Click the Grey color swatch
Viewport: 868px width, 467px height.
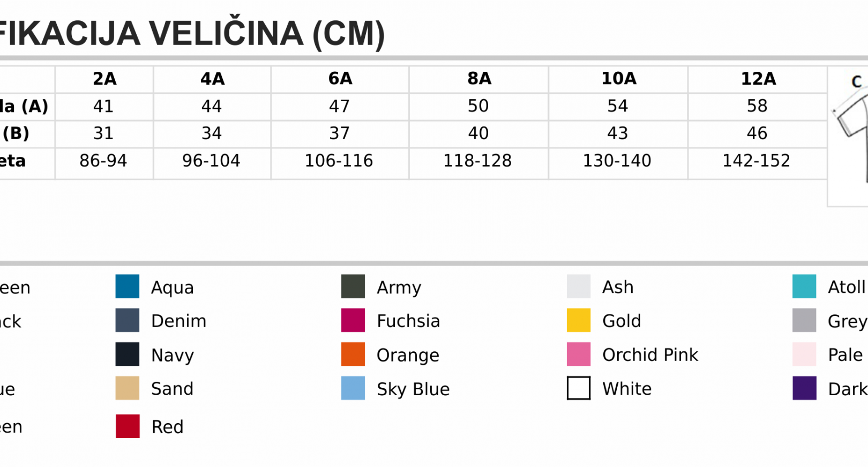point(804,320)
